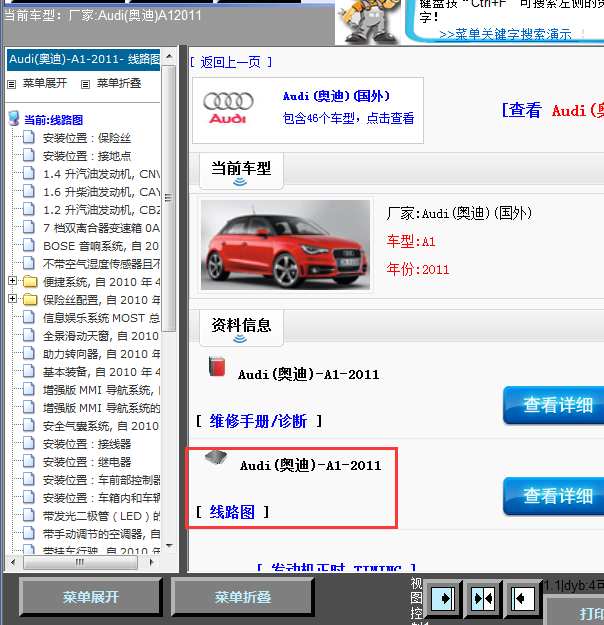Open 增强版 MMI 导航系统的 tree item
The width and height of the screenshot is (604, 625).
[102, 407]
